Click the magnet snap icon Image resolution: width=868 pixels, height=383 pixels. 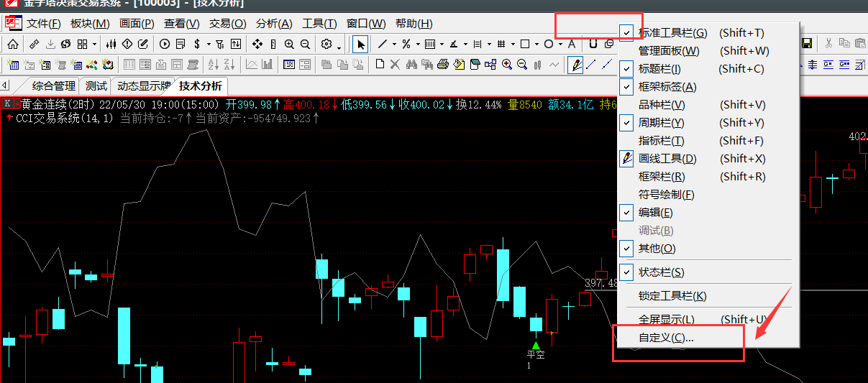pyautogui.click(x=593, y=44)
